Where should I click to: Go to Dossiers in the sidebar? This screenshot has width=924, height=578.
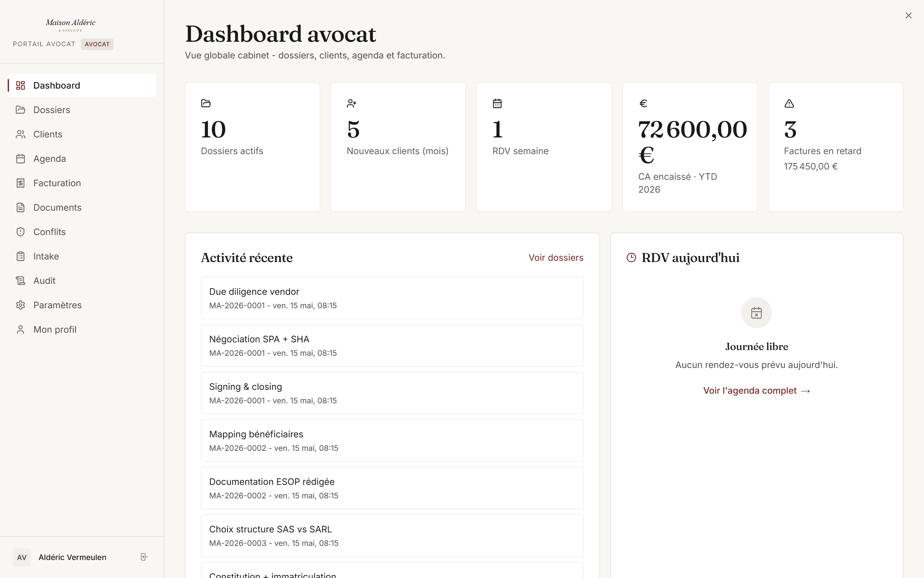pos(82,110)
